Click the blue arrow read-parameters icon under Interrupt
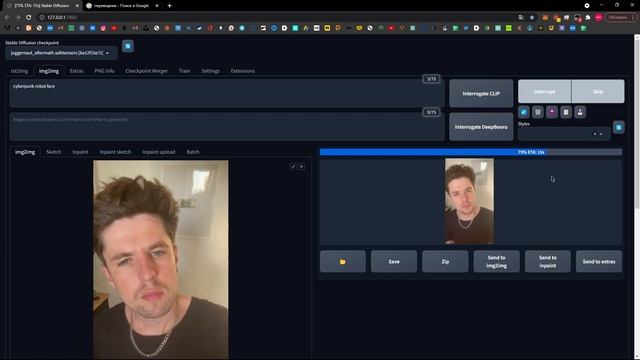This screenshot has height=360, width=640. 524,112
